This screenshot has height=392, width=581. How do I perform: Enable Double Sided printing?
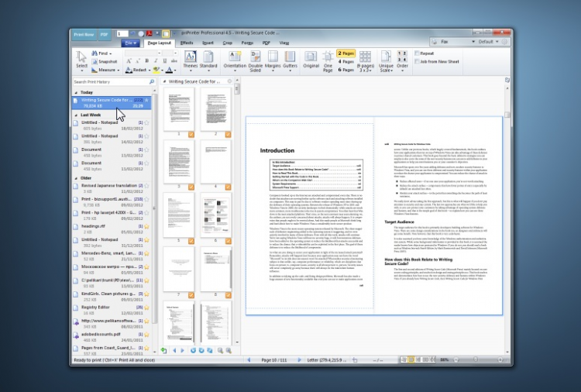coord(256,61)
